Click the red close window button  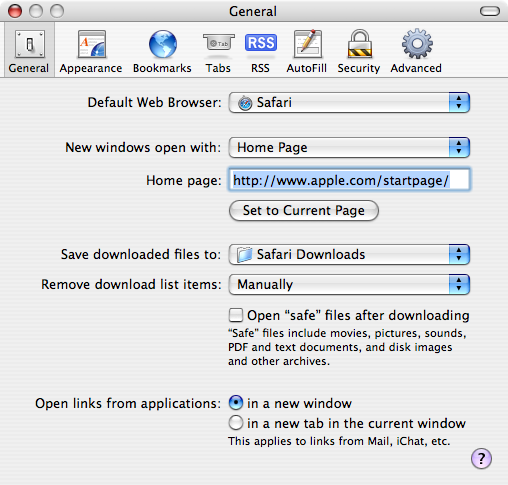coord(15,11)
